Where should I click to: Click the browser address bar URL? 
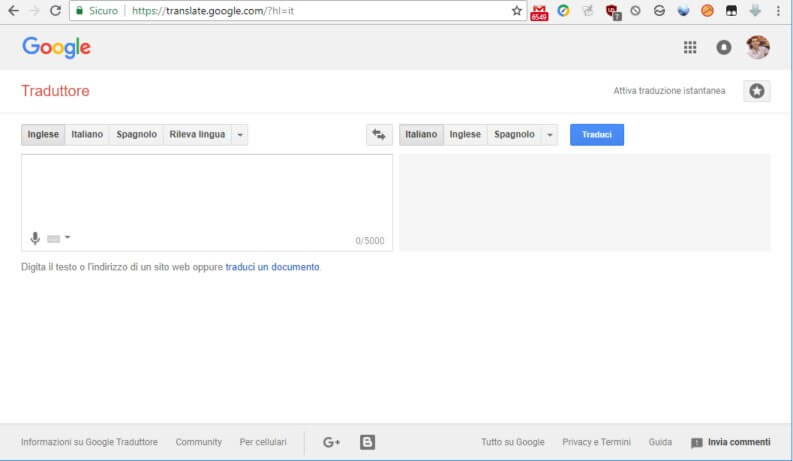click(212, 11)
